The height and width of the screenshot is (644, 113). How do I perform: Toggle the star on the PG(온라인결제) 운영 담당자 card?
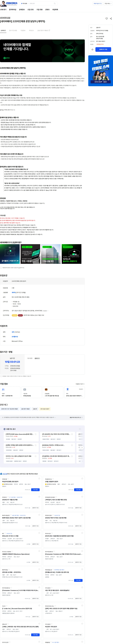pyautogui.click(x=39, y=478)
